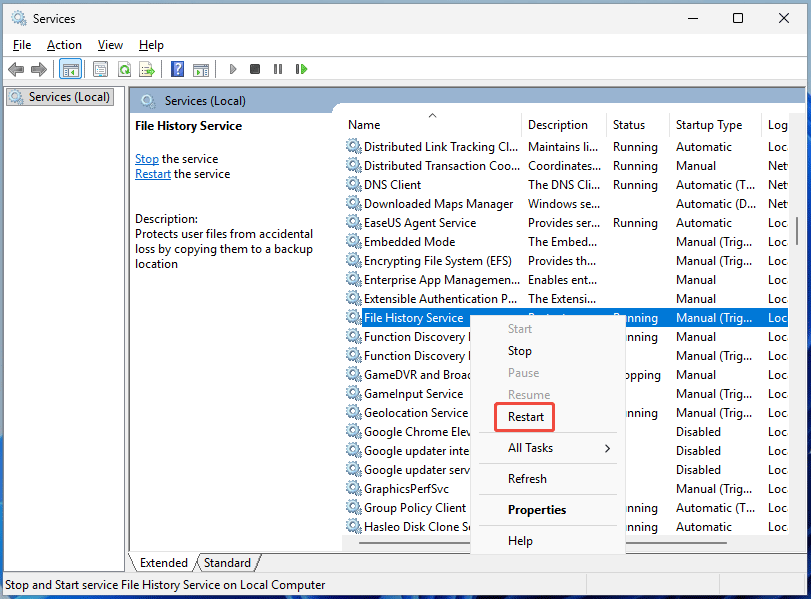Toggle Show/Hide Console Tree toolbar icon
This screenshot has width=811, height=599.
70,69
